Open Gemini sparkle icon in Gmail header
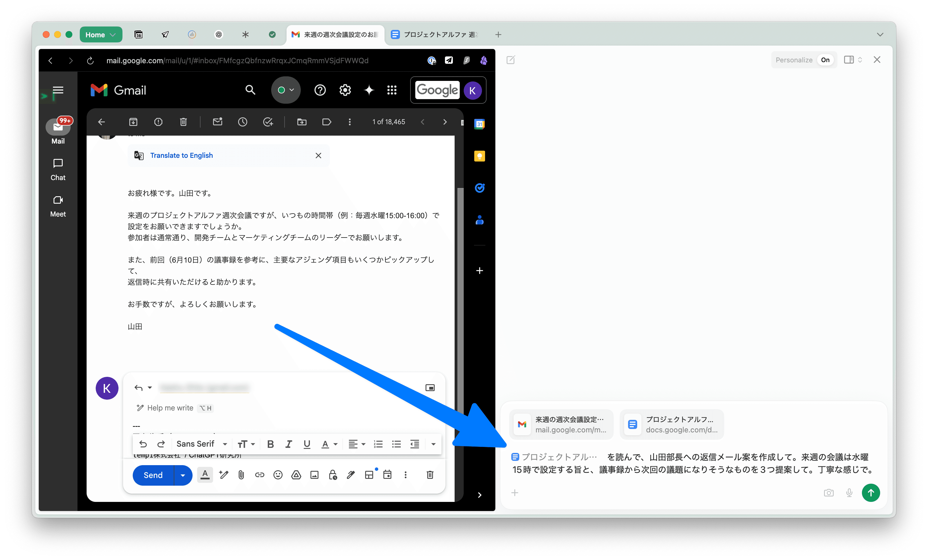This screenshot has height=560, width=928. (x=369, y=90)
